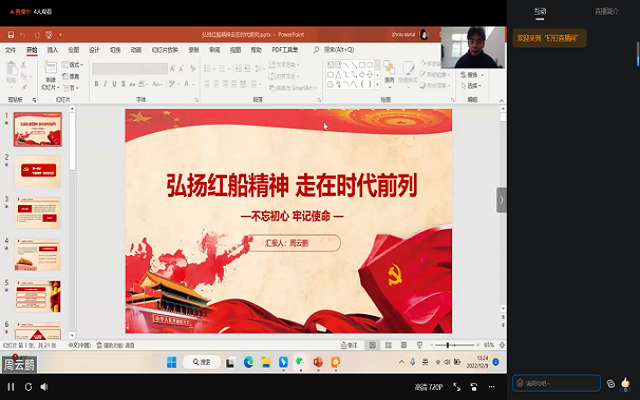This screenshot has width=640, height=400.
Task: Switch to Reading view icon
Action: pos(404,345)
